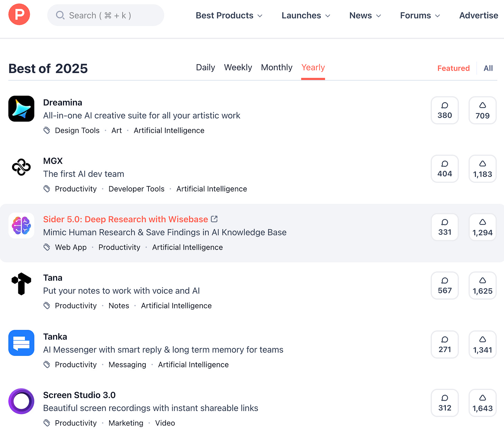Expand the Forums menu

[420, 16]
